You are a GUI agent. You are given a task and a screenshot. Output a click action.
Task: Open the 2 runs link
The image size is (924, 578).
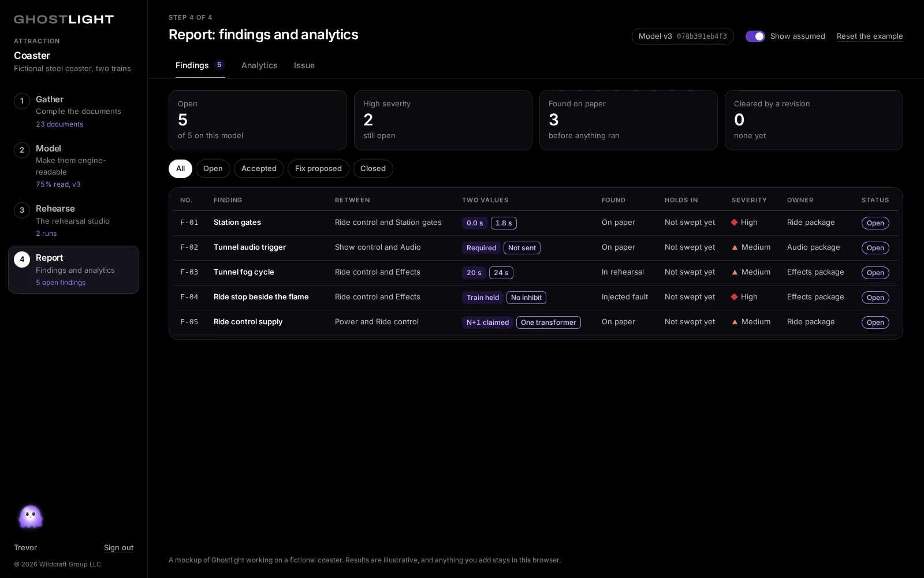(46, 234)
